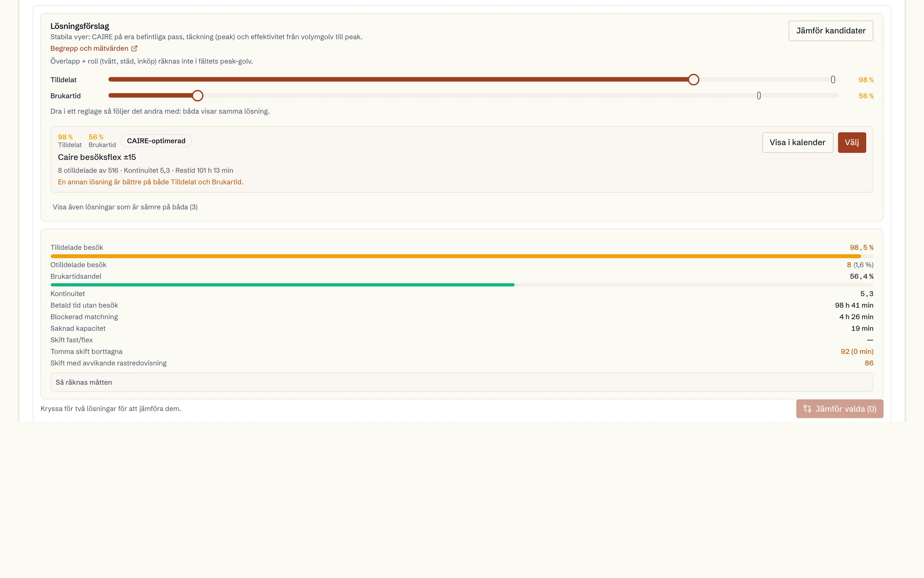The height and width of the screenshot is (578, 924).
Task: Open the external link icon beside Begrepp och mätvärden
Action: [x=134, y=48]
